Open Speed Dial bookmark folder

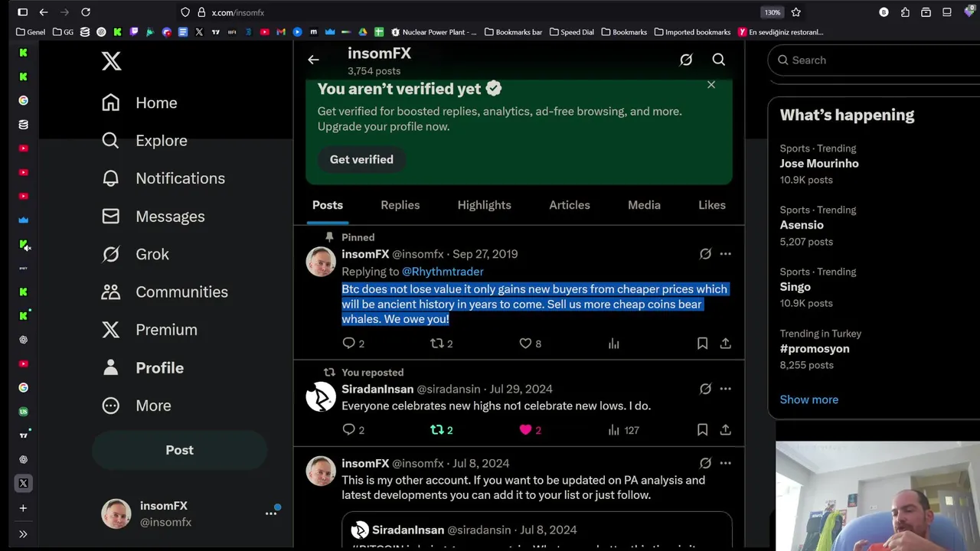(571, 32)
